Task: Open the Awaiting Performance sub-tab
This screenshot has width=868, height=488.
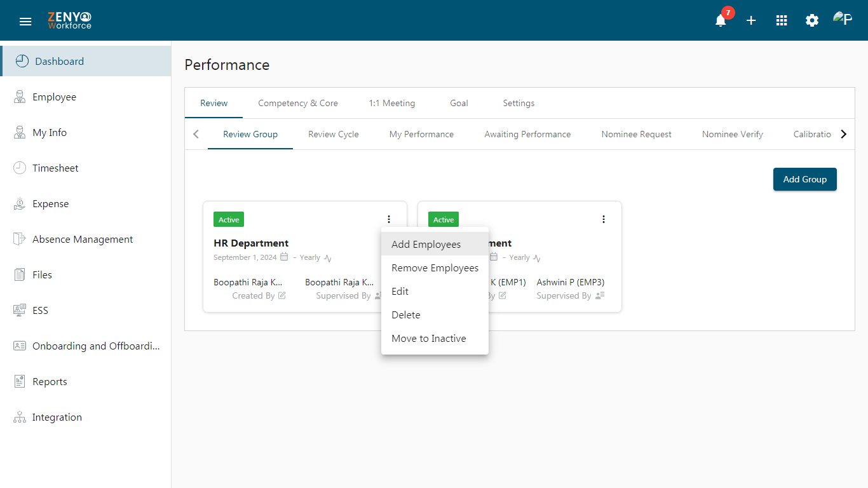Action: click(527, 134)
